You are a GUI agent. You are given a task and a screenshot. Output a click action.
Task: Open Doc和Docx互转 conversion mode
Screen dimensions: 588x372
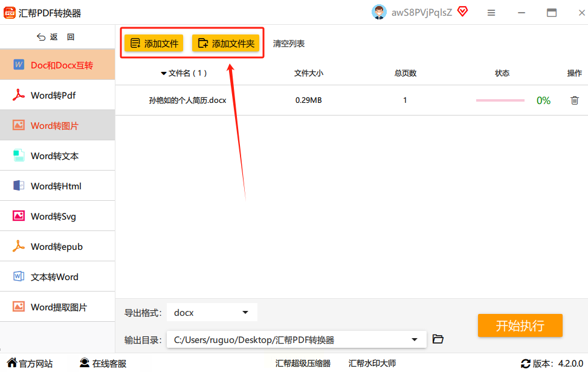[57, 65]
